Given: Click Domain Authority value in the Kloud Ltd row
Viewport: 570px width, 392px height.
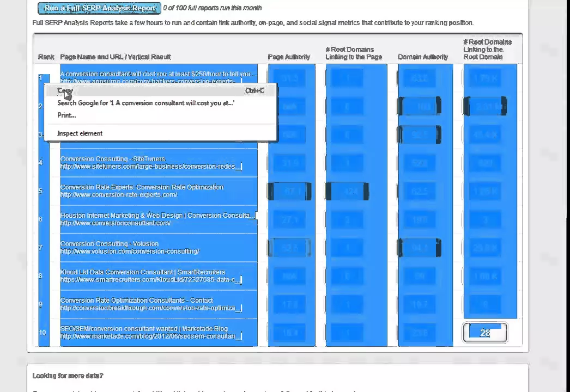Looking at the screenshot, I should click(420, 276).
